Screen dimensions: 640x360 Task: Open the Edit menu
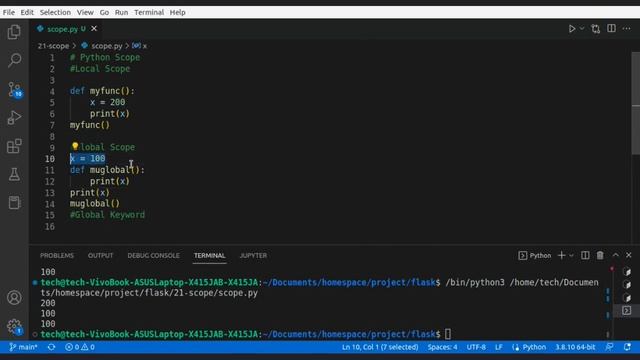[27, 12]
